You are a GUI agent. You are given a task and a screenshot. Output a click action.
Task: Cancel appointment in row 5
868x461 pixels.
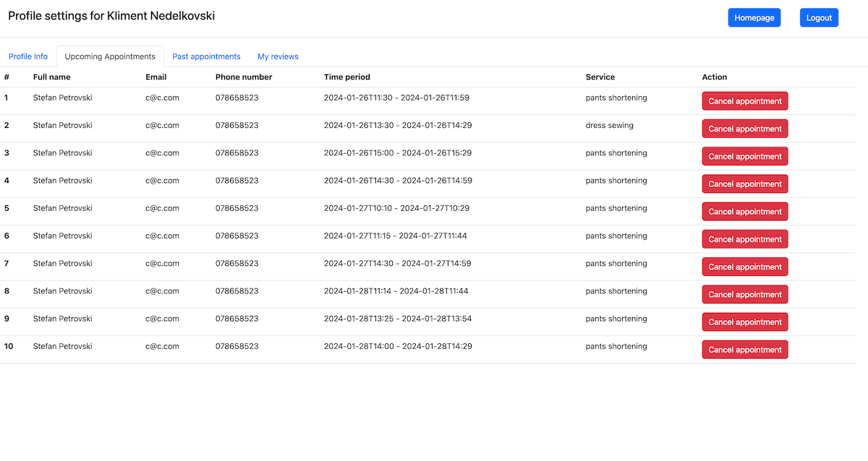[x=744, y=212]
